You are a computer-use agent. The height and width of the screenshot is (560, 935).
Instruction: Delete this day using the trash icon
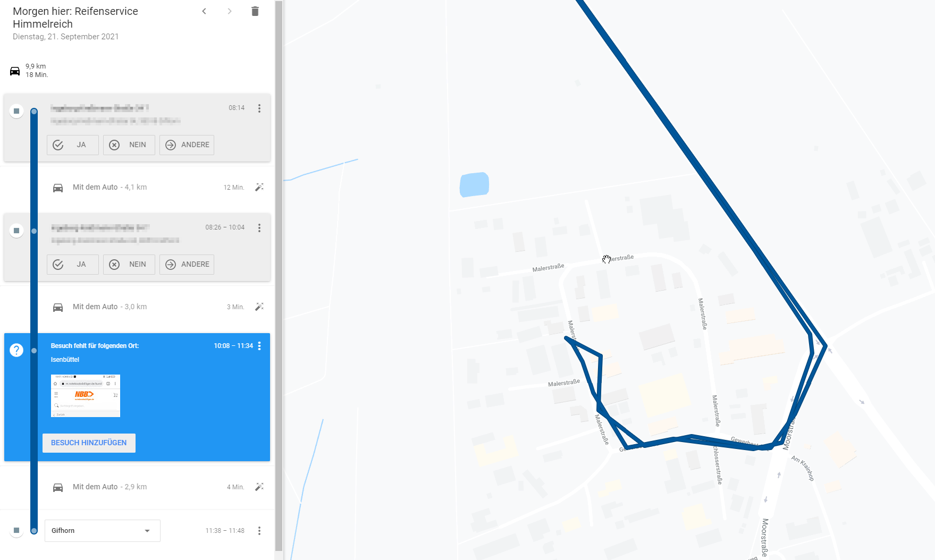[255, 11]
